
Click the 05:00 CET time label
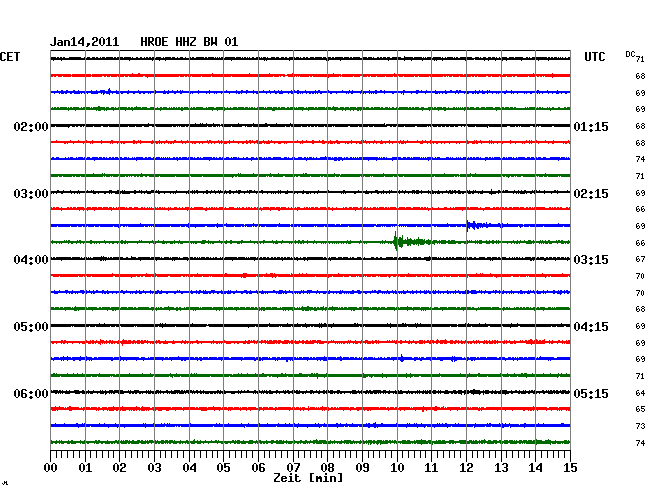tap(31, 327)
